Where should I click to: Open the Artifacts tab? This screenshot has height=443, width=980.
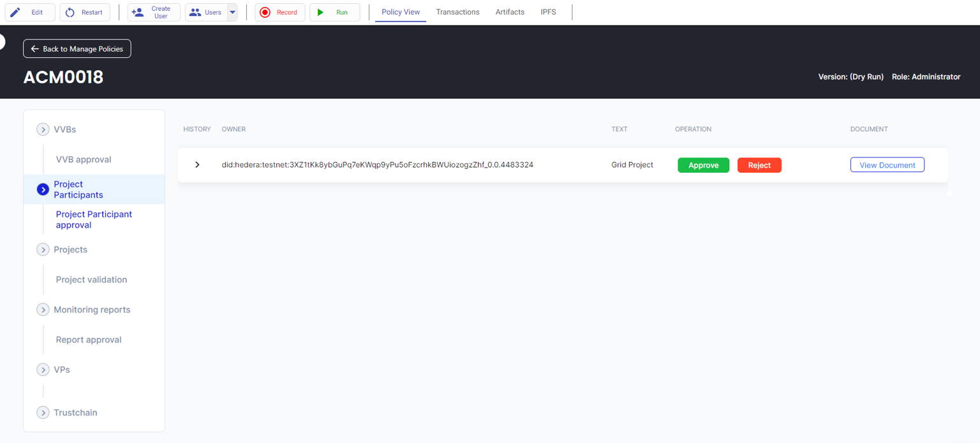tap(510, 12)
